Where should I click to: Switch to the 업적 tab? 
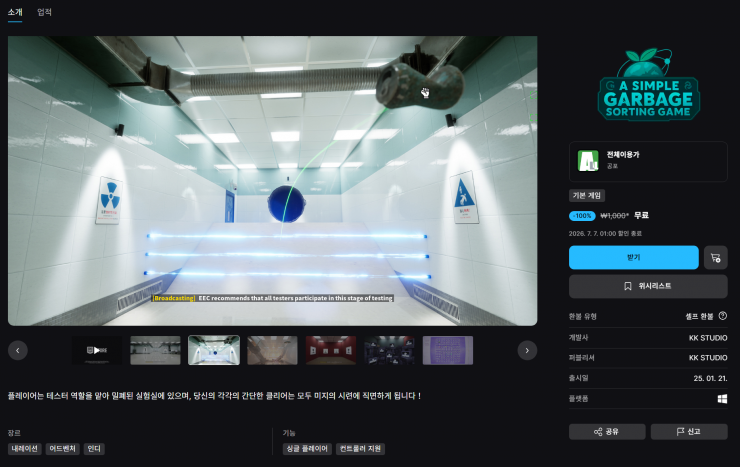point(44,12)
